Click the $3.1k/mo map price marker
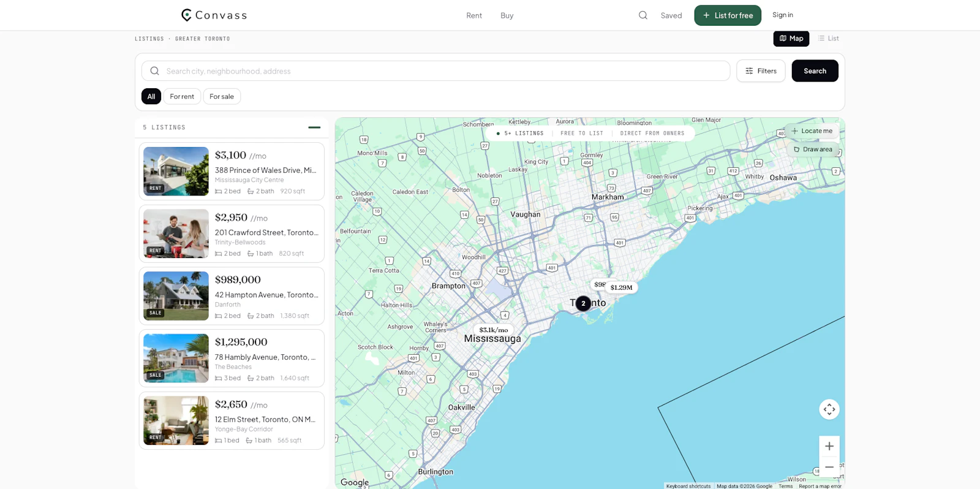This screenshot has height=489, width=980. (x=494, y=330)
